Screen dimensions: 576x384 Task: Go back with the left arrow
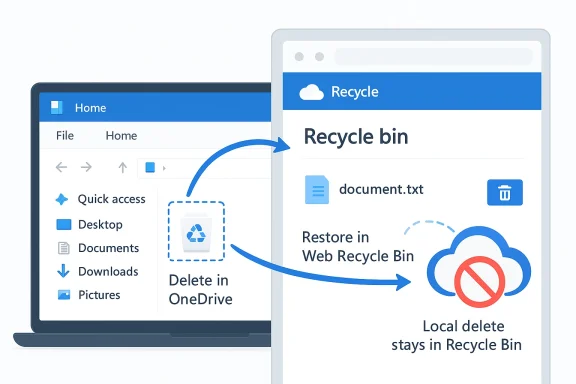61,167
